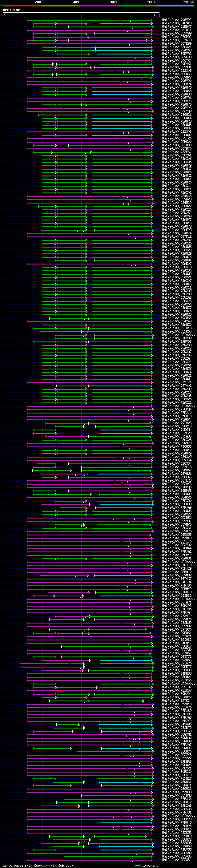Click the orange ~40% identity color band
The width and height of the screenshot is (197, 868).
(x=60, y=6)
